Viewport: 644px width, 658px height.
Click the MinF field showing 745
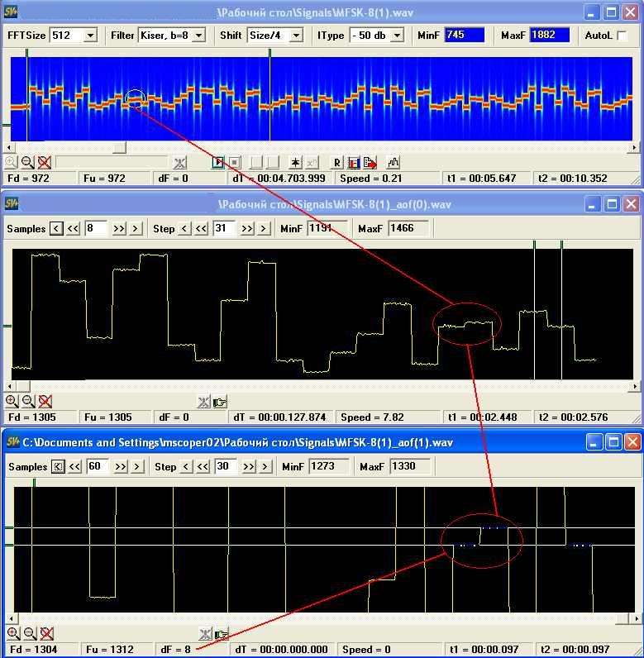464,36
